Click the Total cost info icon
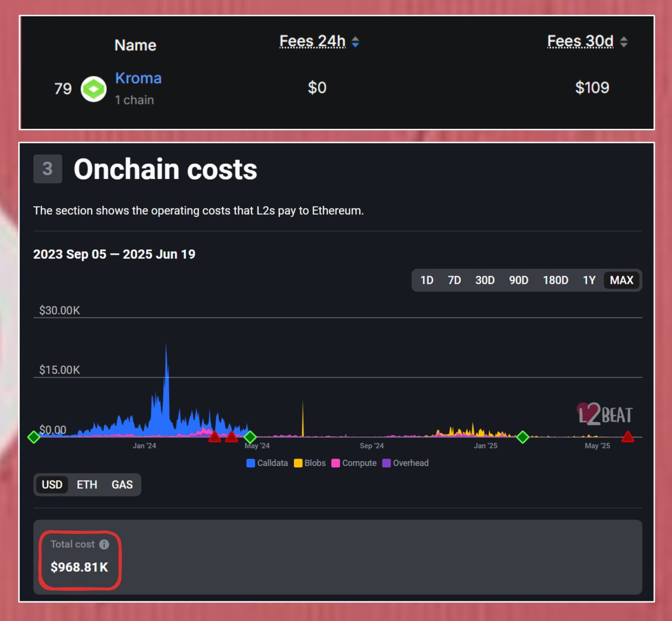The height and width of the screenshot is (621, 672). click(x=104, y=544)
